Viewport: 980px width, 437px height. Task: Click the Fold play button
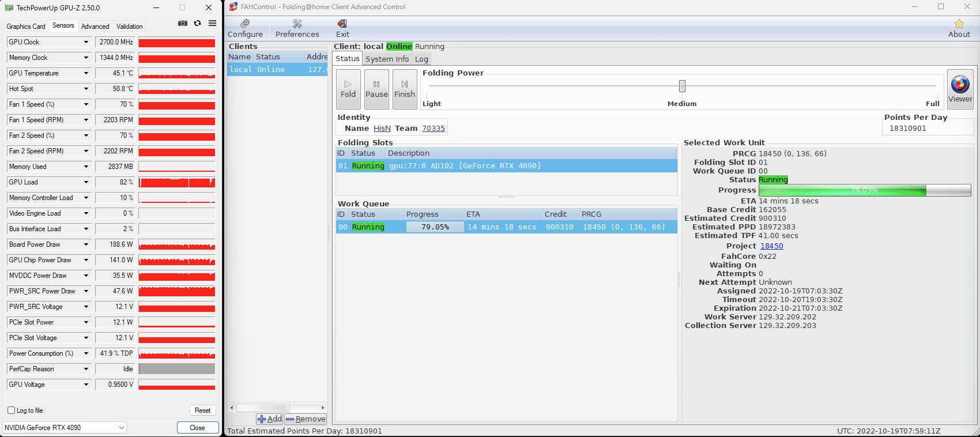point(348,89)
